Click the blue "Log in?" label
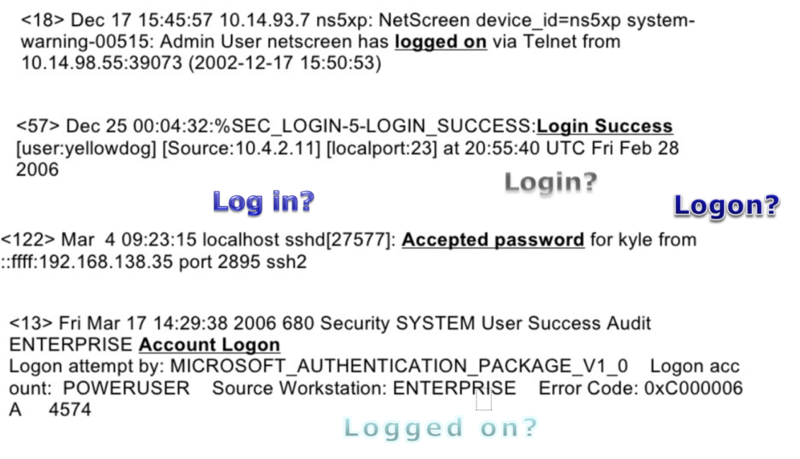800x459 pixels. [x=264, y=202]
